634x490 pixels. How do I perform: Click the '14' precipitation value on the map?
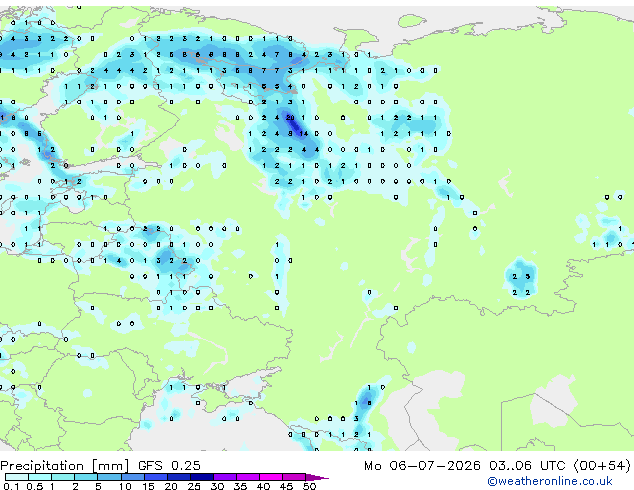point(304,133)
